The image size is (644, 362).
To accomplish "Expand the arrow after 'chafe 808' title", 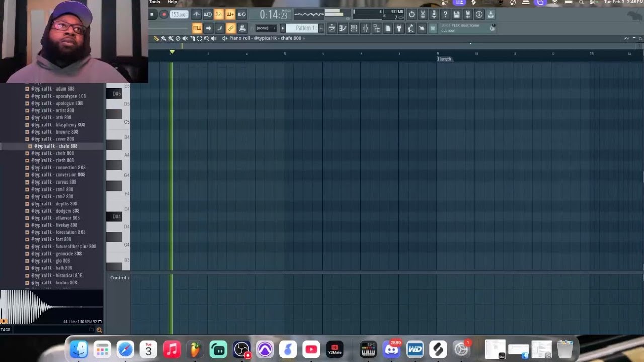I will 304,38.
